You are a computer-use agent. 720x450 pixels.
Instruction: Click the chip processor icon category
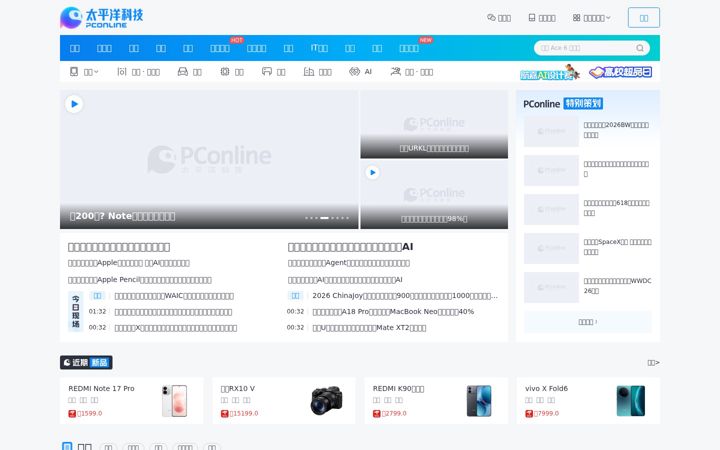click(225, 72)
